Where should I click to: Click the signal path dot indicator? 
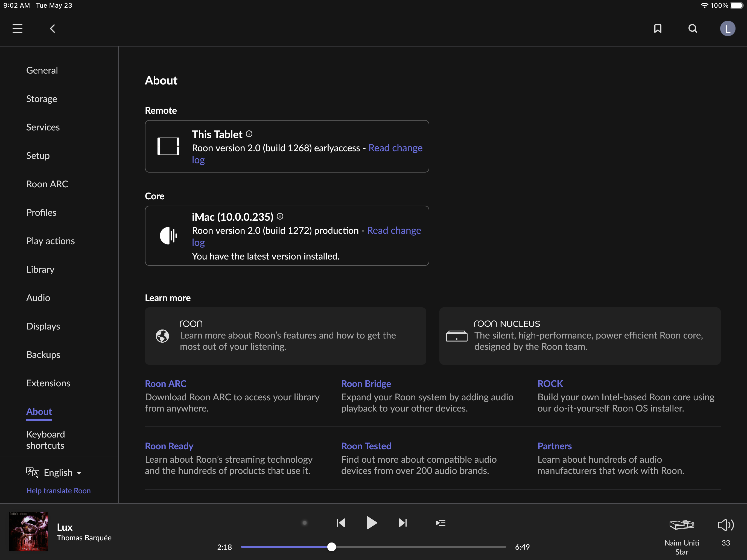click(304, 523)
